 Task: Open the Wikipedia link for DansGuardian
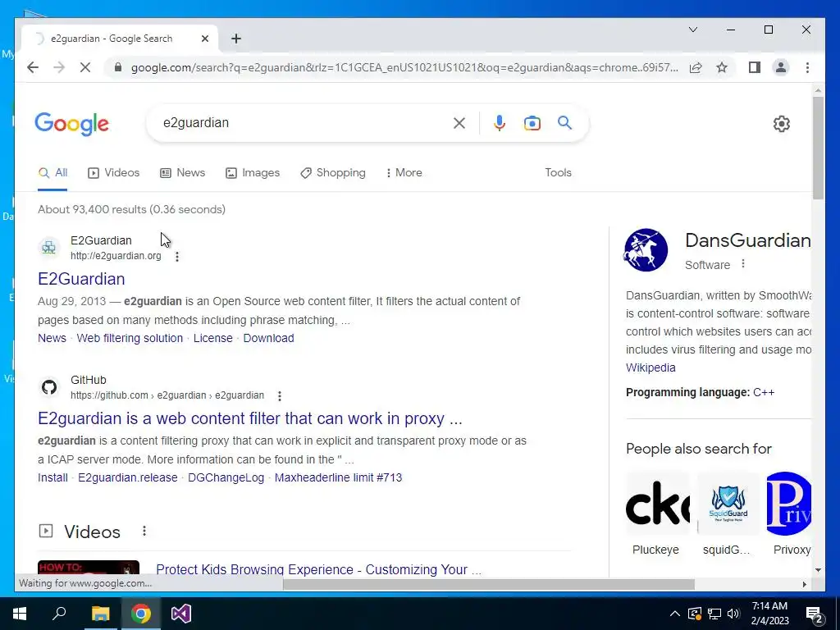651,367
